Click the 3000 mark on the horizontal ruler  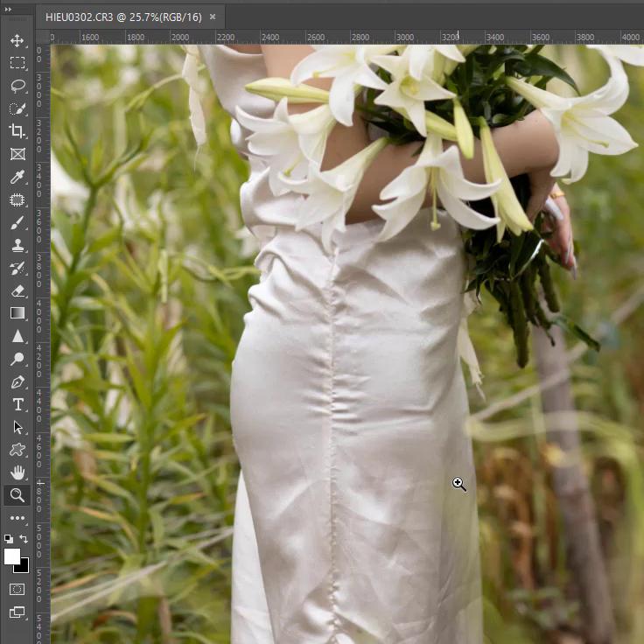click(x=404, y=38)
